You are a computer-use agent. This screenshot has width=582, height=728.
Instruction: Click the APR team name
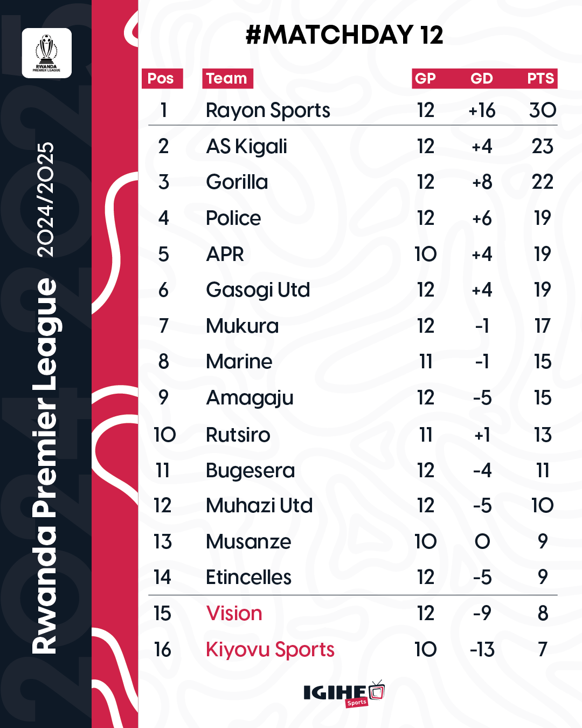225,254
